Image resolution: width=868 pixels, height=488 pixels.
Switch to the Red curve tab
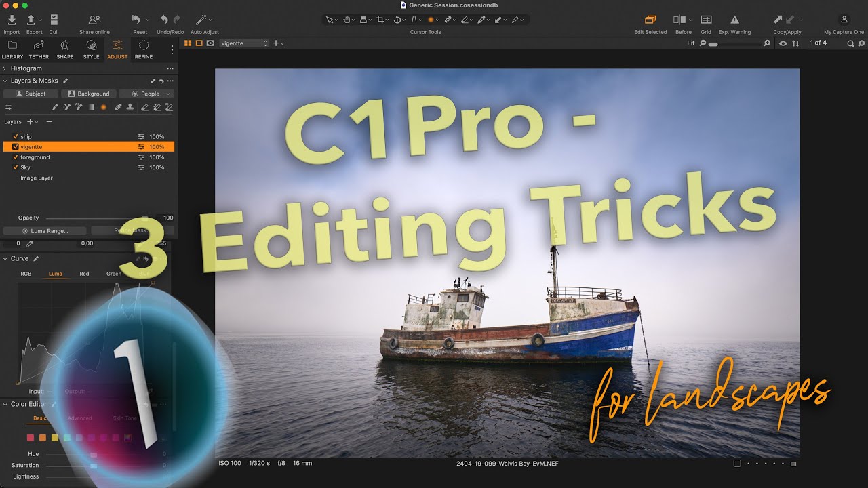84,274
